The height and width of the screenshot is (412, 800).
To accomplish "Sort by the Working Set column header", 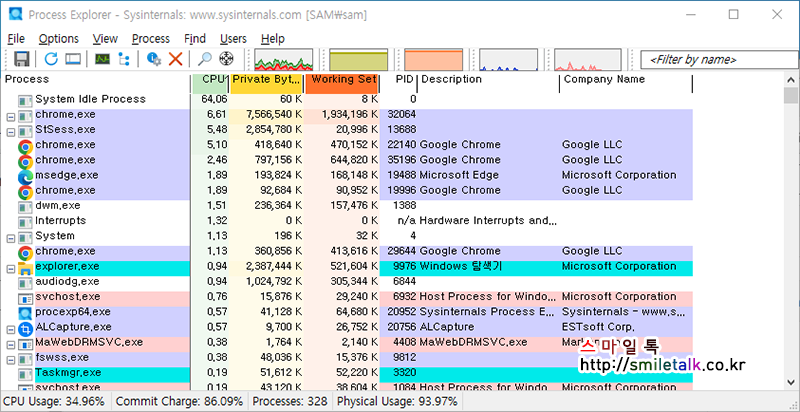I will [x=342, y=83].
